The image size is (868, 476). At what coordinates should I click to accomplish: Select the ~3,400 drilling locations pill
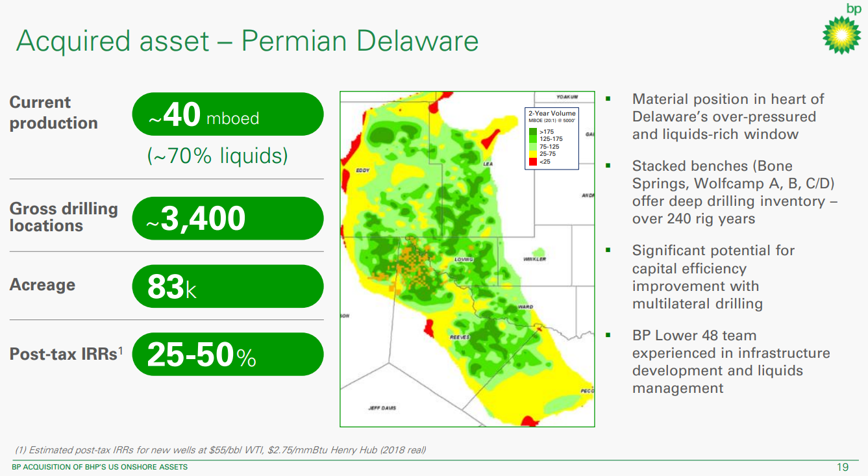pos(227,219)
